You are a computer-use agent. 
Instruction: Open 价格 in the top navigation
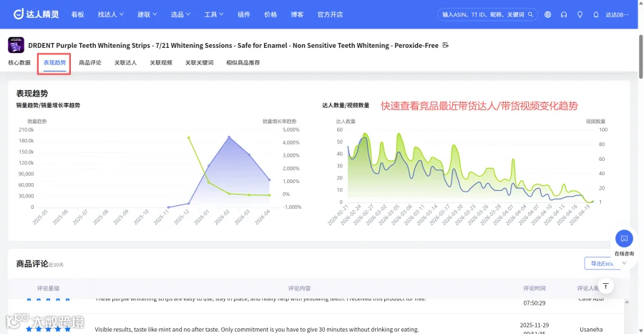pyautogui.click(x=270, y=14)
